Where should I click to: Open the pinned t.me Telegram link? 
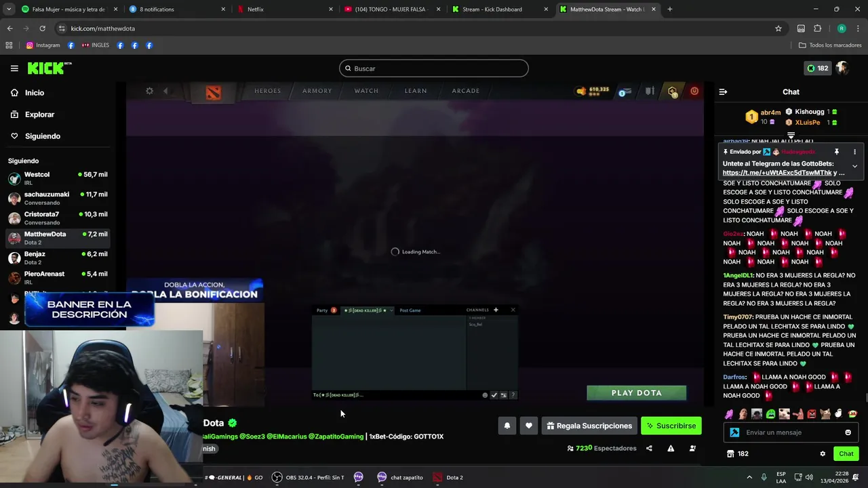[x=776, y=173]
